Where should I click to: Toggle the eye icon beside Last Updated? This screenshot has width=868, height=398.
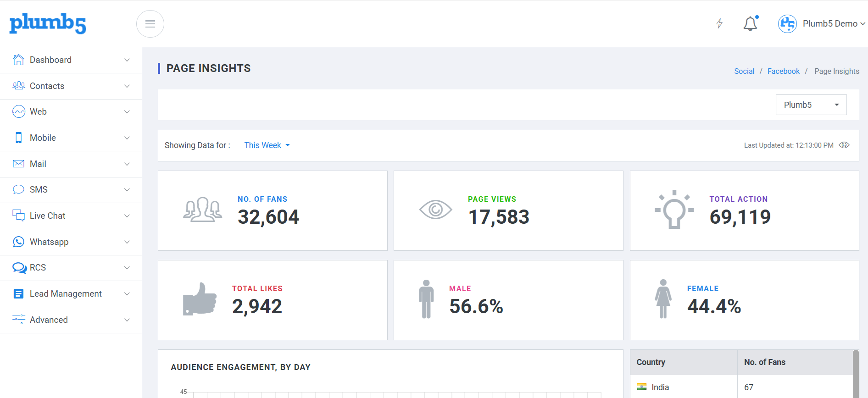point(844,145)
